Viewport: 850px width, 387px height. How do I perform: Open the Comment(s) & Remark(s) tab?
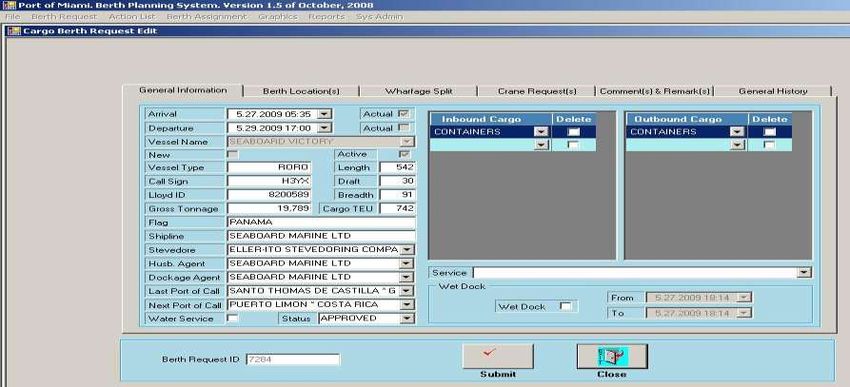click(x=654, y=91)
